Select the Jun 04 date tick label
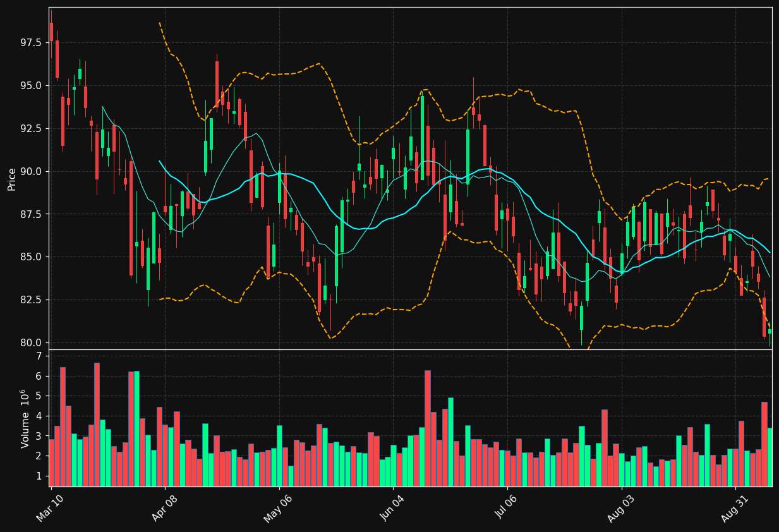Image resolution: width=779 pixels, height=532 pixels. pyautogui.click(x=392, y=508)
